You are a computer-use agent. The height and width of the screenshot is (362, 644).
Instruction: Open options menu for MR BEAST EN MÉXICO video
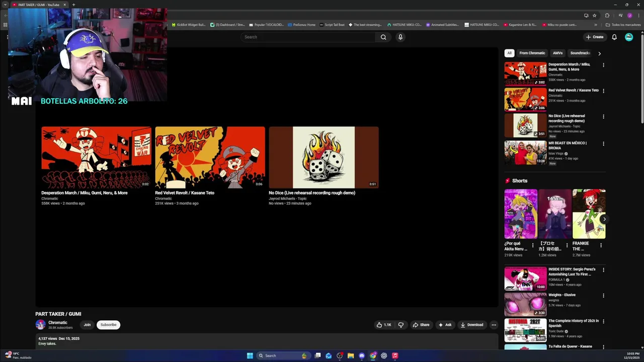pyautogui.click(x=603, y=144)
